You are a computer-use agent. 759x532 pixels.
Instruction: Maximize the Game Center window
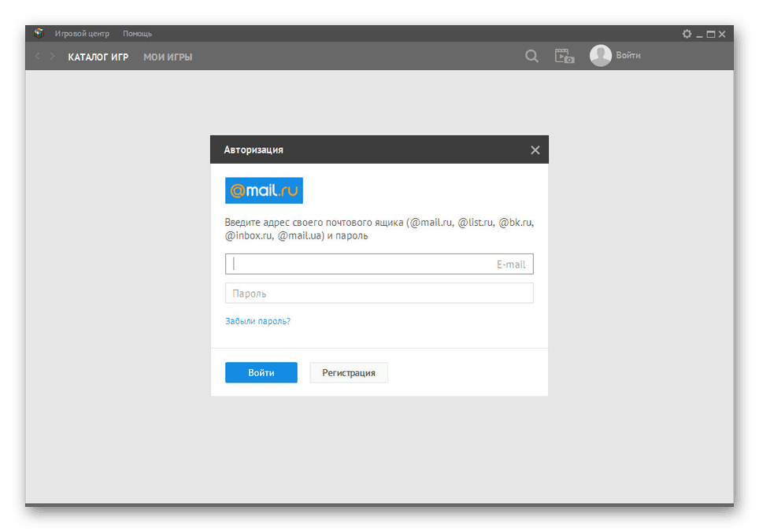tap(711, 35)
